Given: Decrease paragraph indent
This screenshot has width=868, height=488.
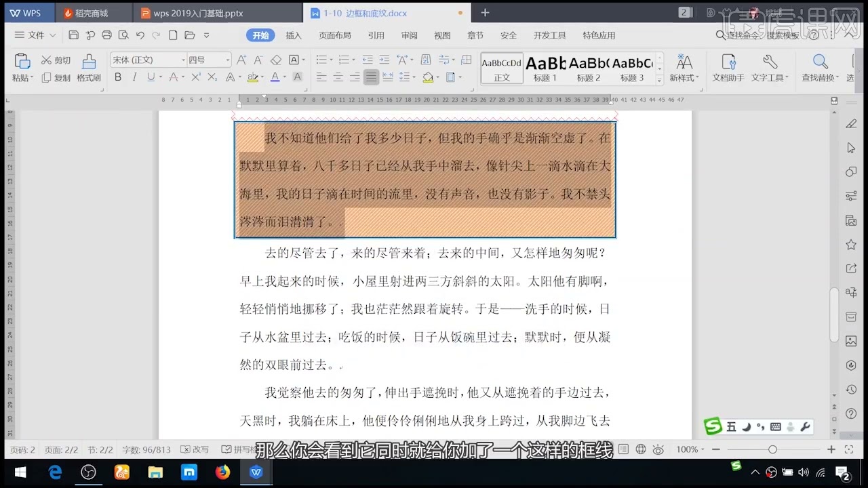Looking at the screenshot, I should [x=368, y=60].
